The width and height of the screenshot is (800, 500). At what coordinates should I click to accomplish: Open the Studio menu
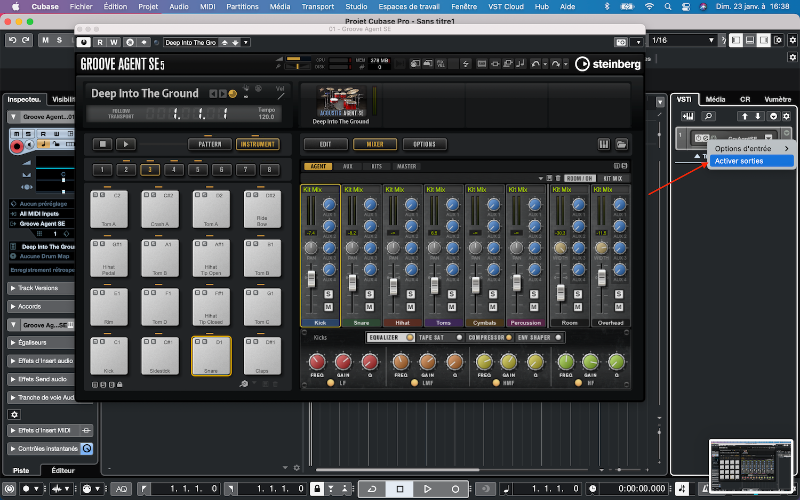point(356,7)
